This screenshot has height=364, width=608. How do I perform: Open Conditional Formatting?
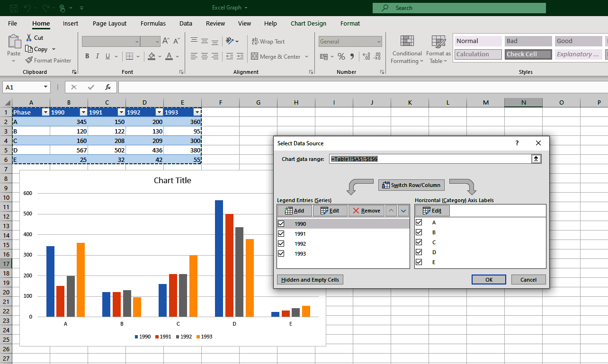tap(406, 49)
